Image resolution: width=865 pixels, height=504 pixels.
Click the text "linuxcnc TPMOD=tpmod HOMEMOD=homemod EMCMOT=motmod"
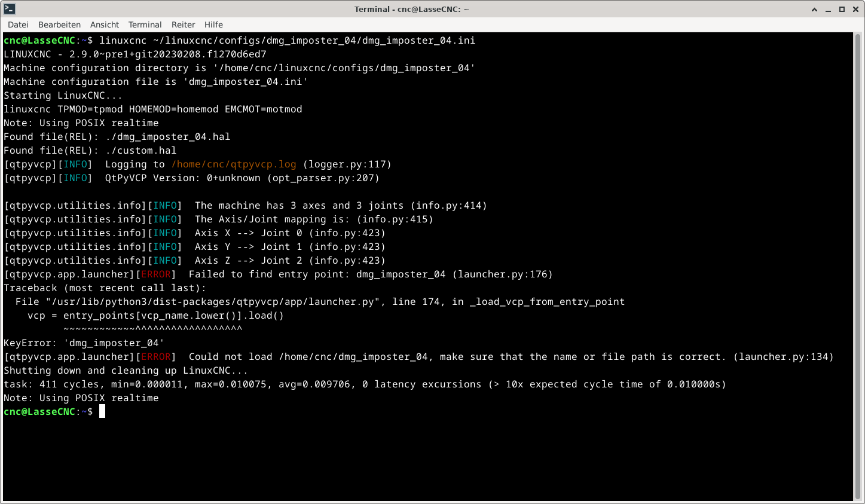coord(153,109)
